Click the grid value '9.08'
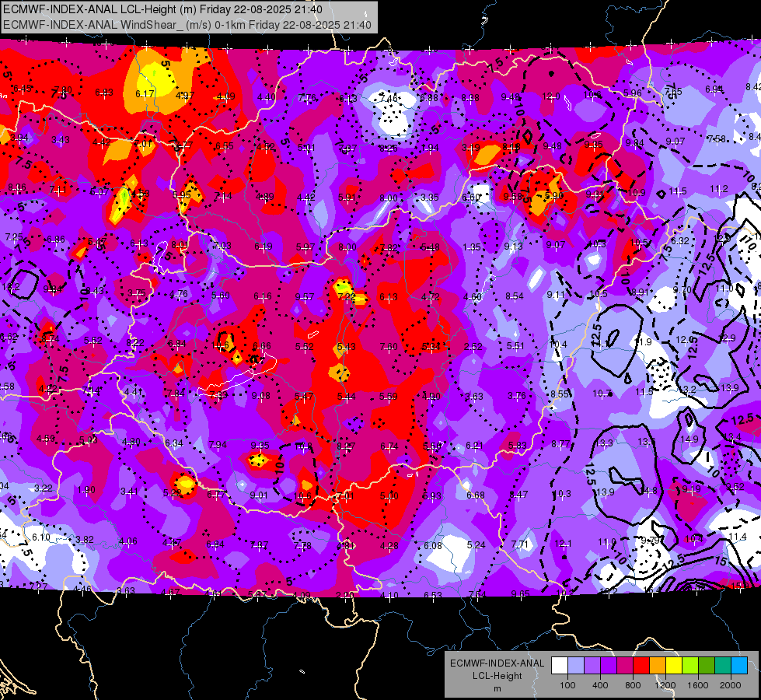Screen dimensions: 761x700 pos(260,396)
